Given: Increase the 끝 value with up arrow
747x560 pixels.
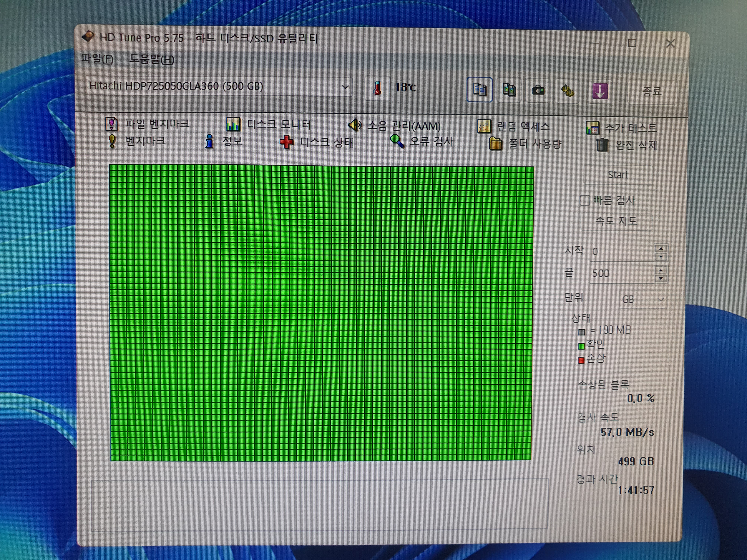Looking at the screenshot, I should (660, 270).
